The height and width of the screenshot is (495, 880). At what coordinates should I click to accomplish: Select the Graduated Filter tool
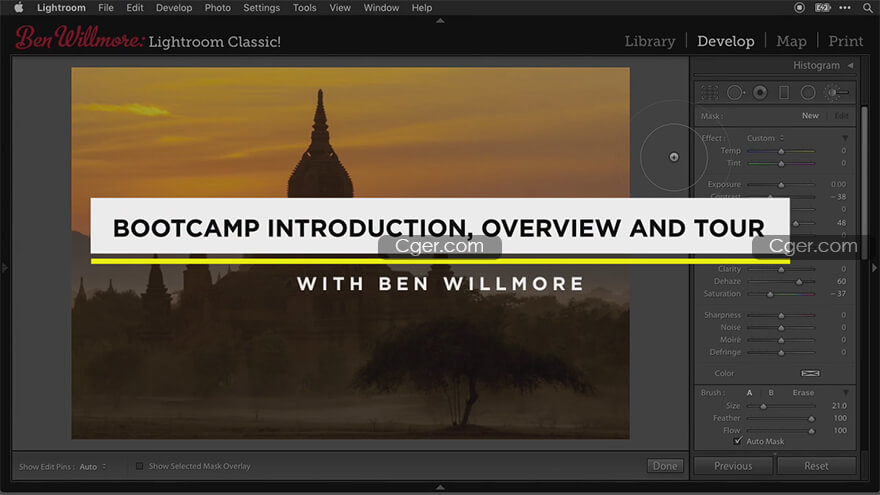click(784, 93)
